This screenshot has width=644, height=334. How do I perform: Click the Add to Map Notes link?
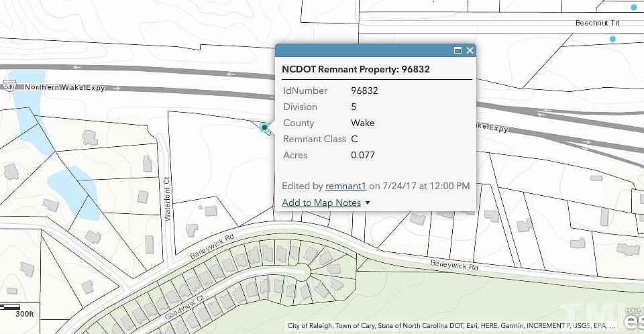point(321,203)
